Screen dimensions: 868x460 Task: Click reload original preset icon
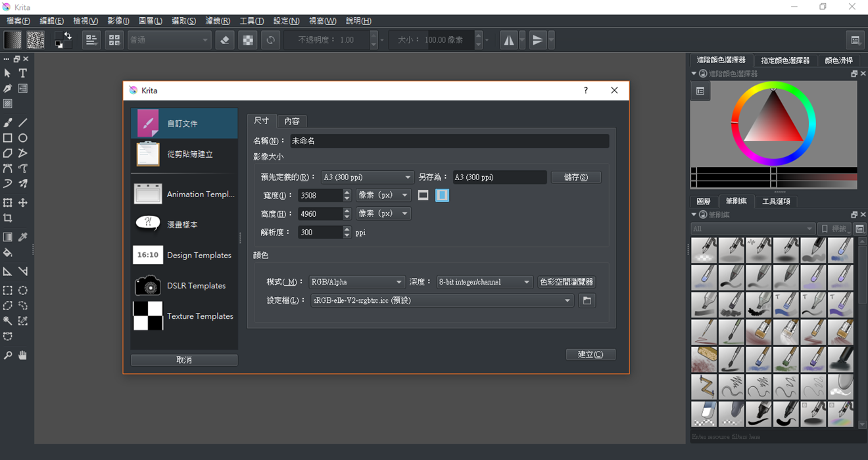coord(270,40)
